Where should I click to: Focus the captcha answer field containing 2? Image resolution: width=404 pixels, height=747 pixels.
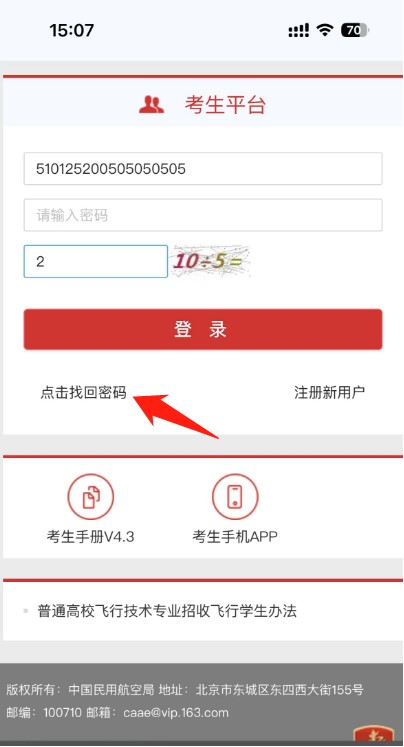click(x=96, y=261)
